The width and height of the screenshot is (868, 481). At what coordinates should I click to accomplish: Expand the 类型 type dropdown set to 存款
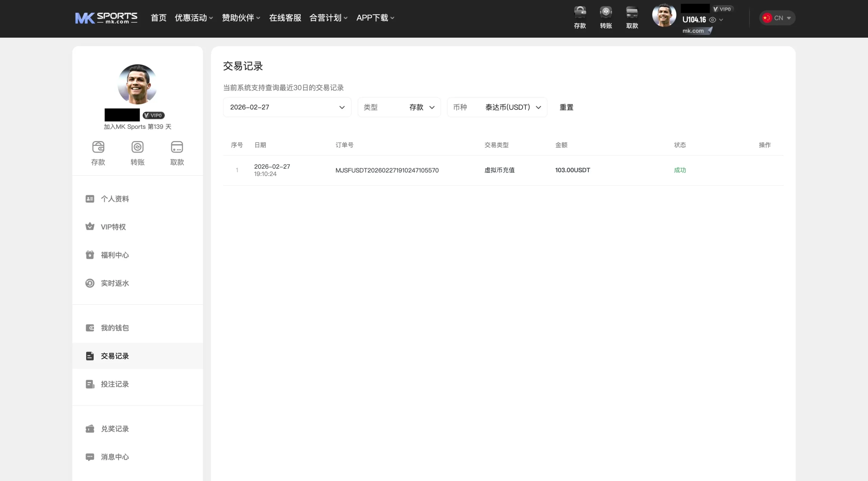pos(399,107)
